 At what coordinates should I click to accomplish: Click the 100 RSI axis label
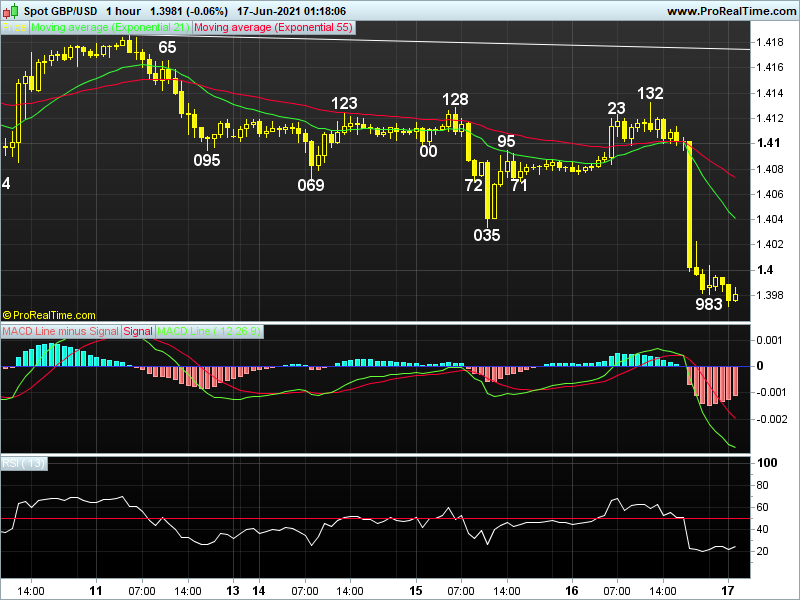(767, 463)
